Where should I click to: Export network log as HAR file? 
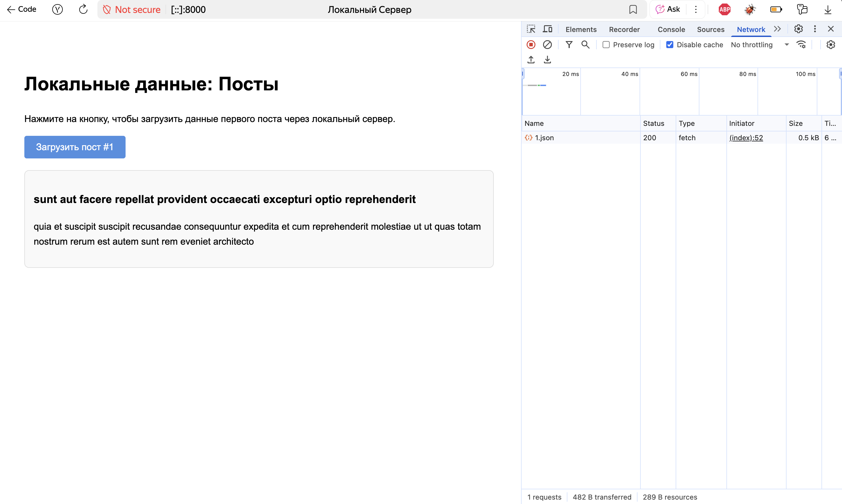[547, 60]
